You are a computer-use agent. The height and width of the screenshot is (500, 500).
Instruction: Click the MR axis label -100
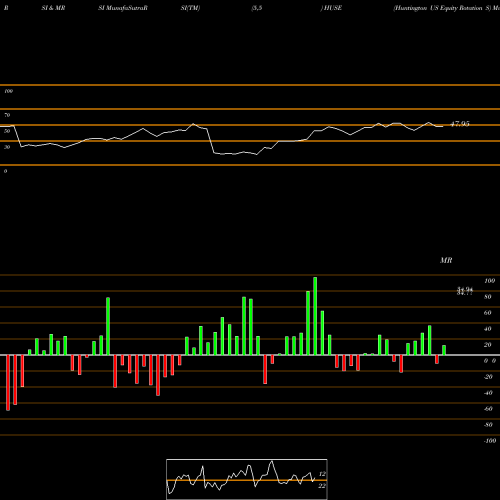(x=490, y=441)
